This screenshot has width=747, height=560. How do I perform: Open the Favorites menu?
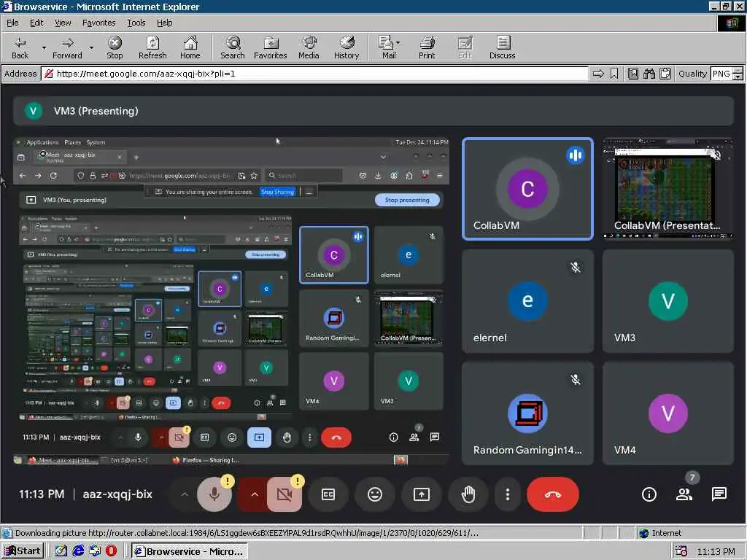(x=98, y=23)
